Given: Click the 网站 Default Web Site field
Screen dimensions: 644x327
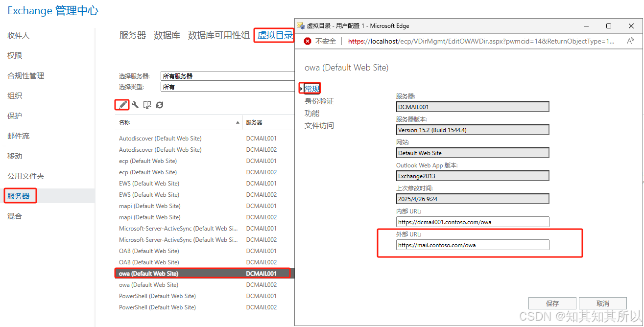Looking at the screenshot, I should [x=473, y=153].
